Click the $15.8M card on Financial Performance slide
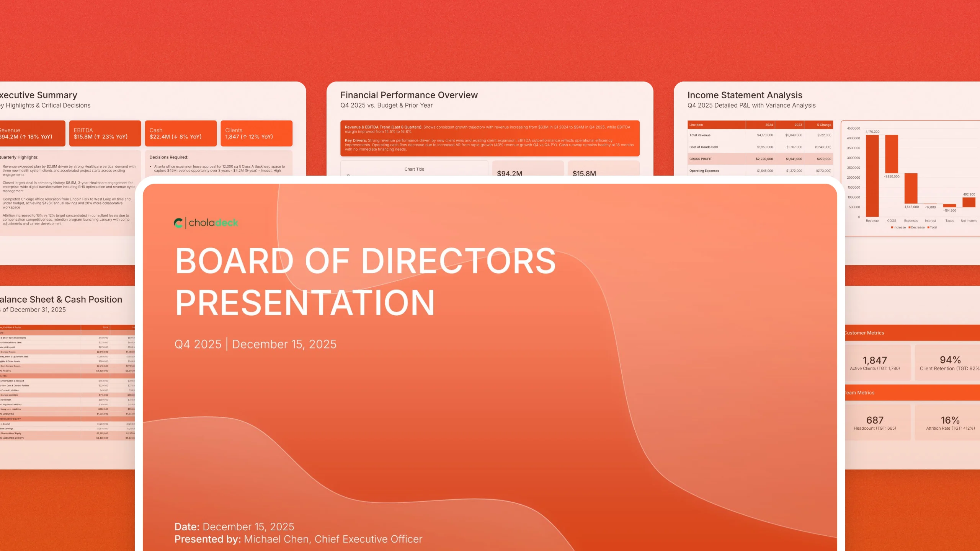The width and height of the screenshot is (980, 551). click(x=603, y=168)
